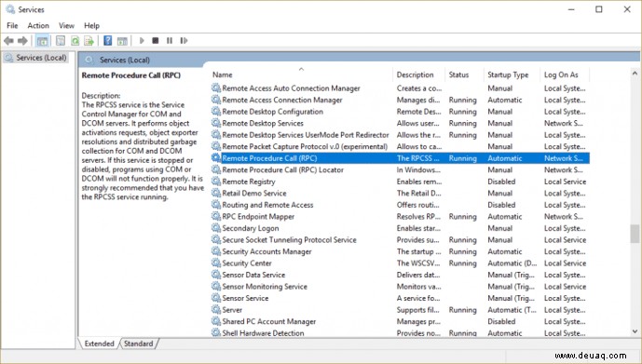The image size is (642, 364).
Task: Open the File menu
Action: [12, 25]
